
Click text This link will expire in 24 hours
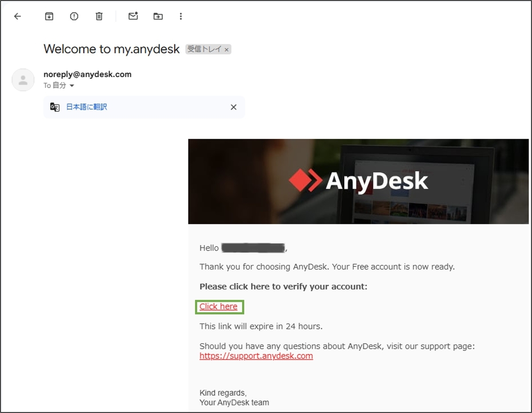(261, 326)
